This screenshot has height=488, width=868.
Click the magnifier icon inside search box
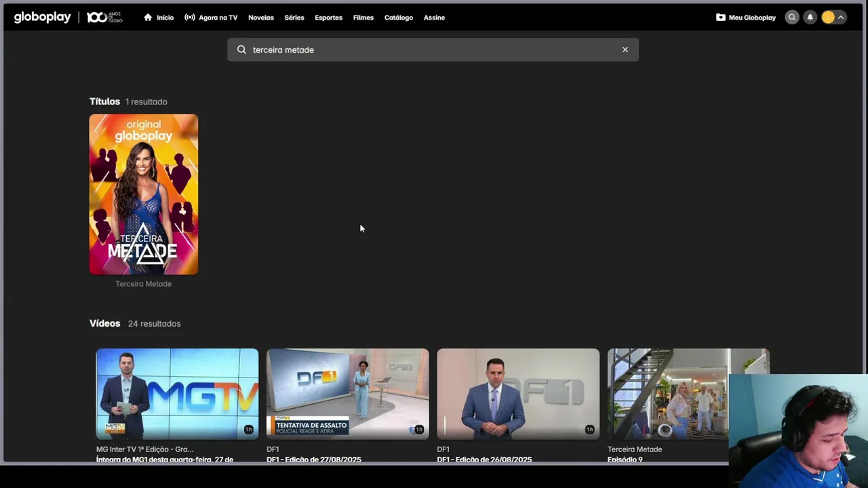241,49
